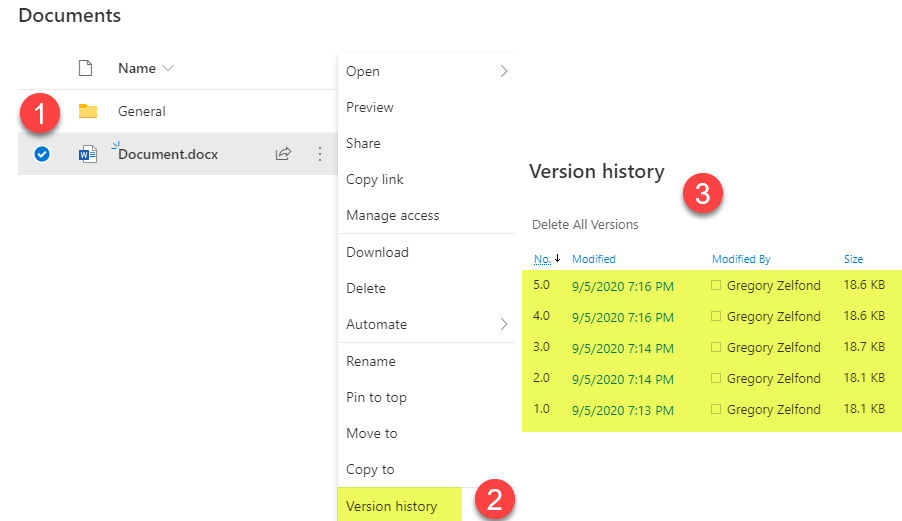This screenshot has width=902, height=521.
Task: Open the Name column sort dropdown
Action: [x=168, y=68]
